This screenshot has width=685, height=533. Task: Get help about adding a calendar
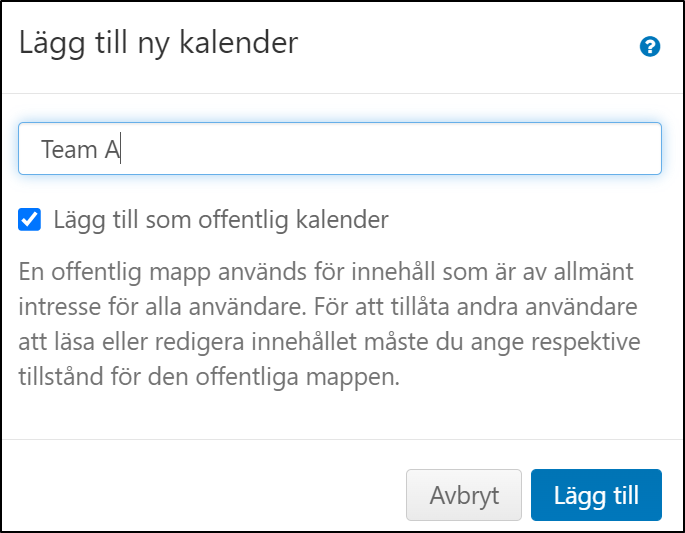pyautogui.click(x=650, y=46)
